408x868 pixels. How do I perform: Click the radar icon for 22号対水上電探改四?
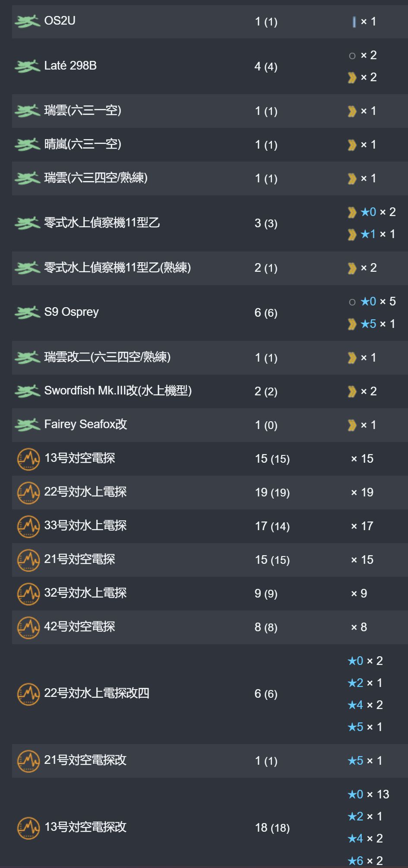28,694
